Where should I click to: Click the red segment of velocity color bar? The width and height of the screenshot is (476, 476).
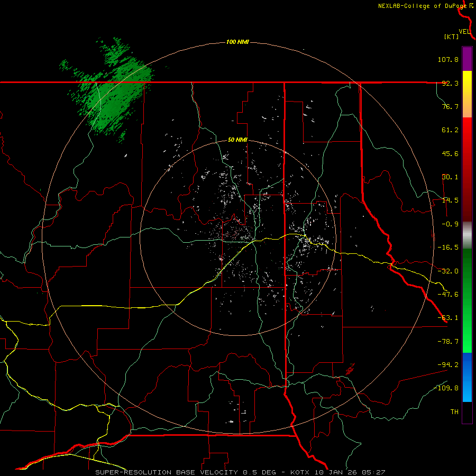(x=467, y=169)
